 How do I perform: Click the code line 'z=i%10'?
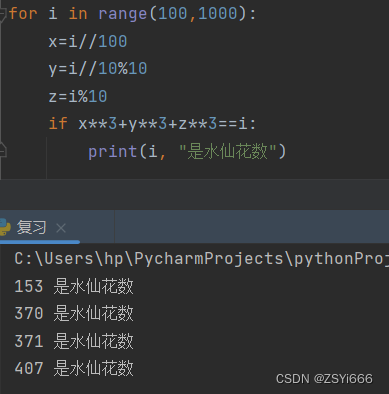78,97
